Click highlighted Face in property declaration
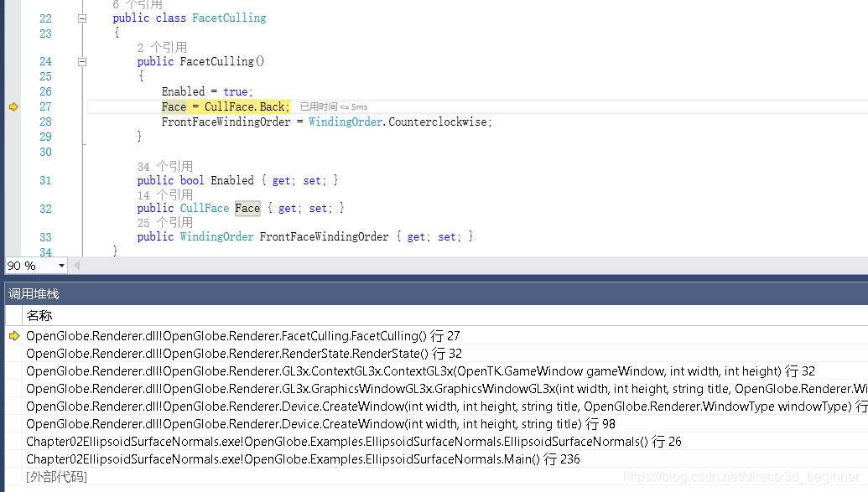Screen dimensions: 868x492 (247, 209)
